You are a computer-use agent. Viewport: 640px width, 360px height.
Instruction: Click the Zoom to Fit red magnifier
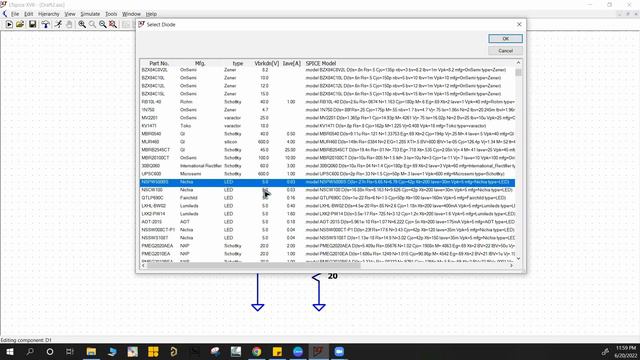[113, 24]
